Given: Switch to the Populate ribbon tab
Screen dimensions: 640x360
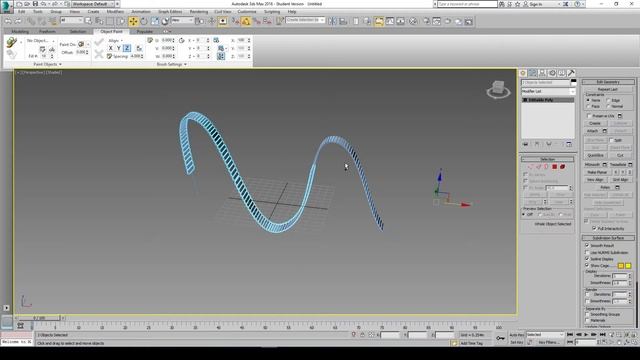Looking at the screenshot, I should click(x=144, y=31).
